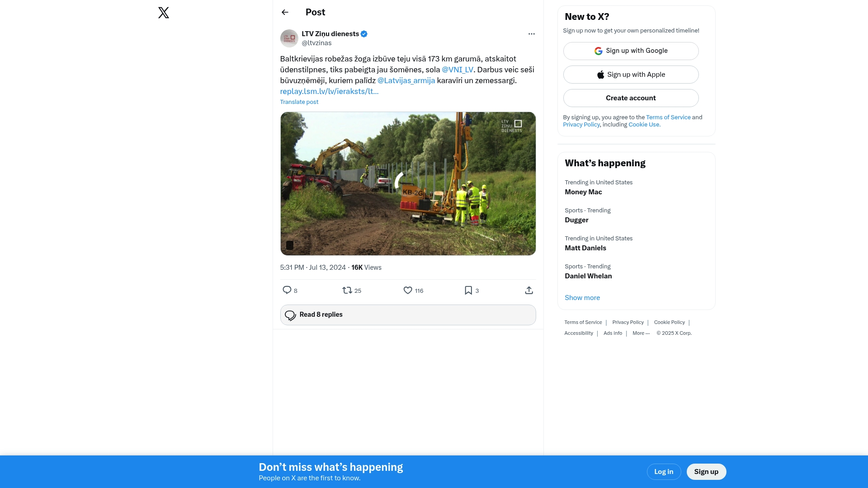Image resolution: width=868 pixels, height=488 pixels.
Task: Click the LTV Ziņu dienests profile avatar
Action: click(x=289, y=38)
